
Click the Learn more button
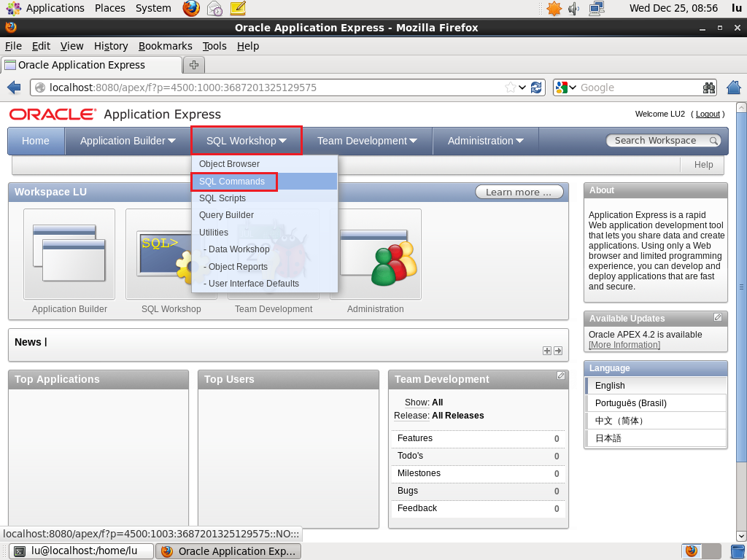click(x=519, y=191)
